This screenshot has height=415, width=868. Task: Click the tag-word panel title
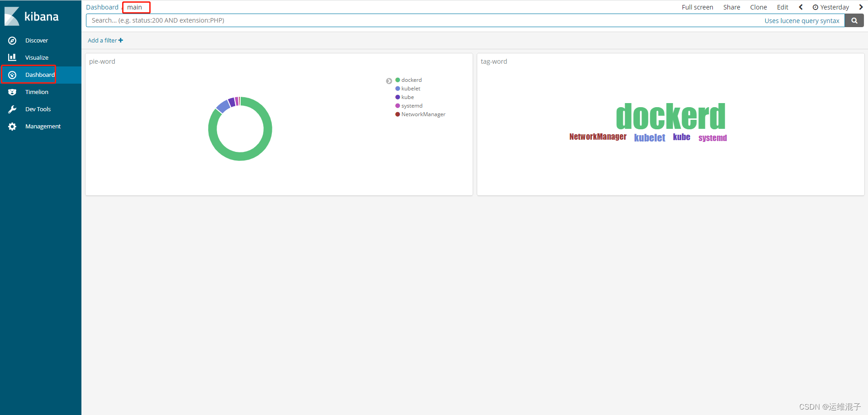coord(494,61)
